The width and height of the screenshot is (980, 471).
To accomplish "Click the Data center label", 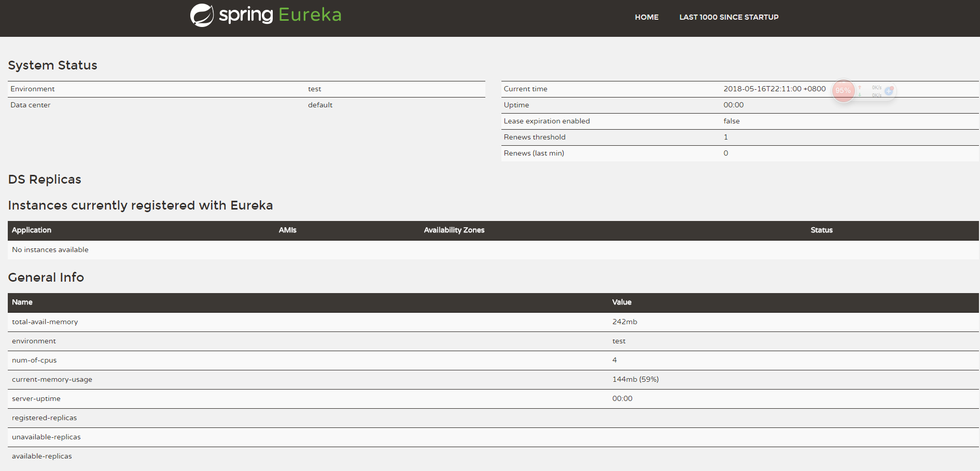I will [x=30, y=105].
